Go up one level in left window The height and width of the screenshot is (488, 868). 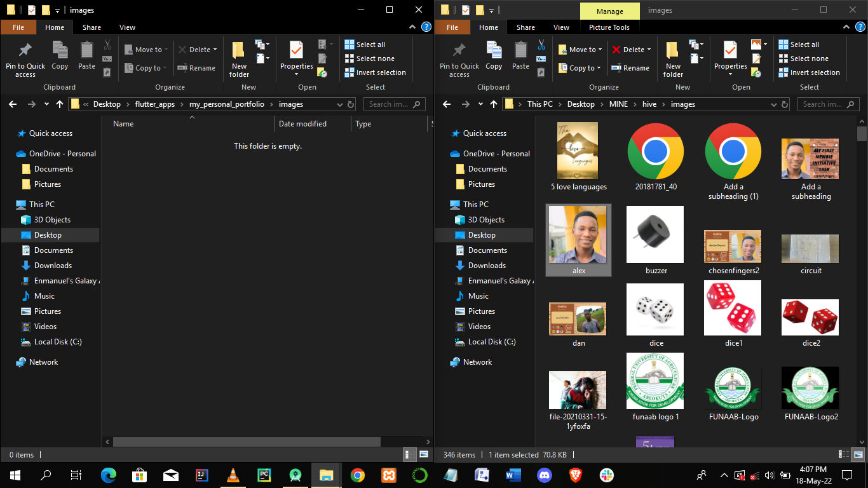point(60,104)
